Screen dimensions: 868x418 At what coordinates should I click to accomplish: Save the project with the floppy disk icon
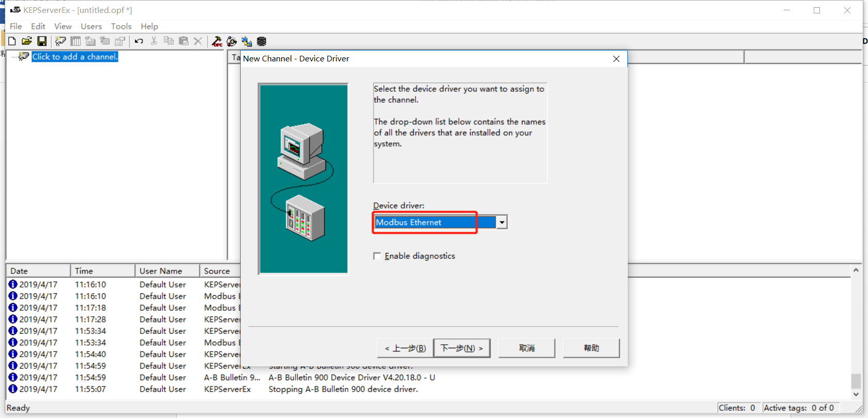[x=42, y=41]
